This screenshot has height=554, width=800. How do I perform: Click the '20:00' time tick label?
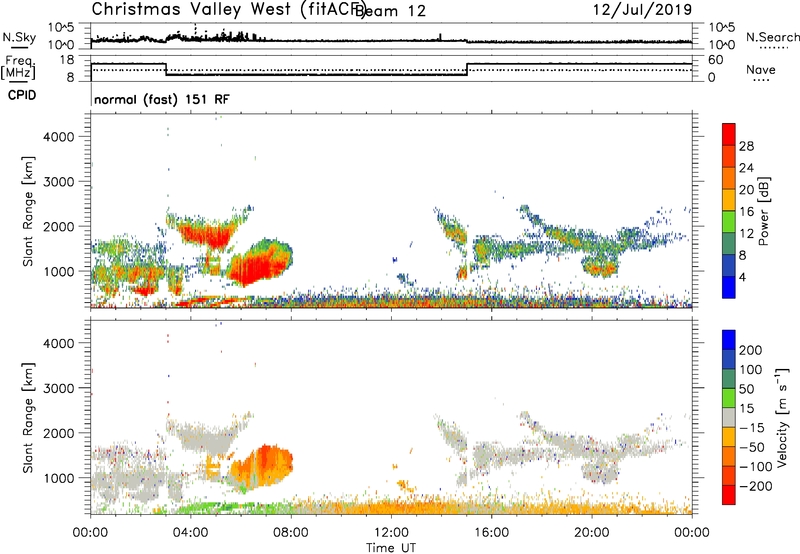click(x=591, y=533)
